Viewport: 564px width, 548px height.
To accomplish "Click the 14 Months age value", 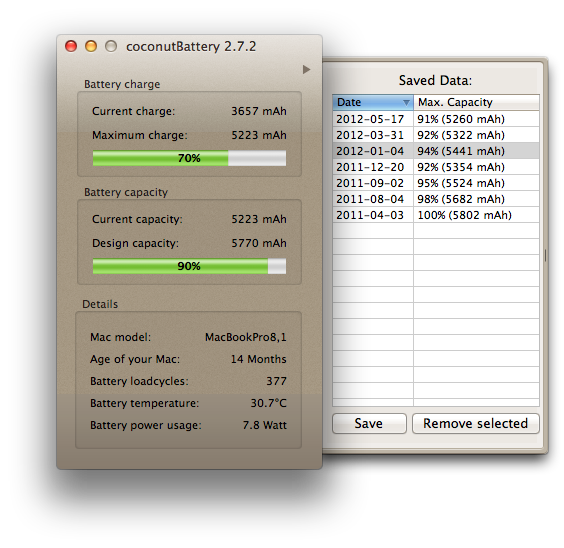I will (x=258, y=359).
